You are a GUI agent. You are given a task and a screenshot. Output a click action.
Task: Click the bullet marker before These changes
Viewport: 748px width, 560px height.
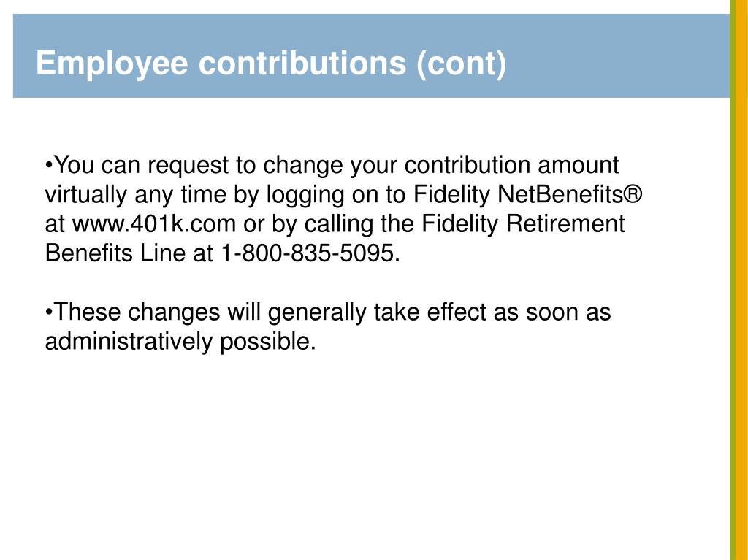tap(49, 312)
